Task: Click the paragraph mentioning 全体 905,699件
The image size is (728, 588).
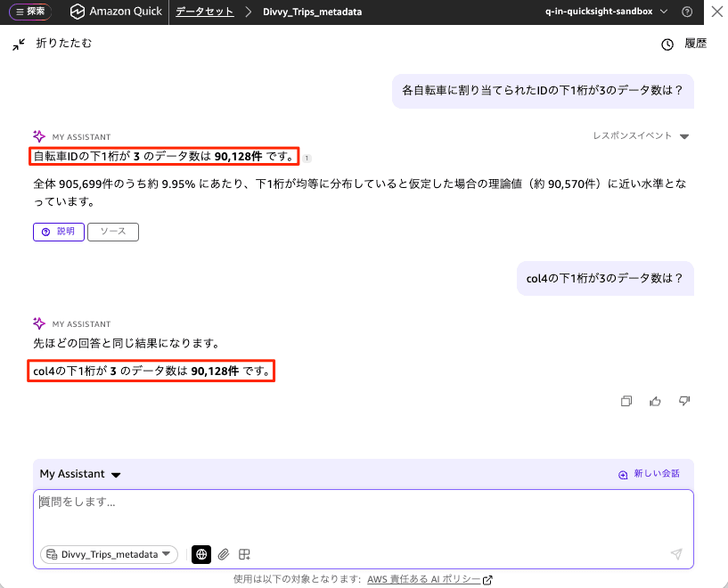Action: [x=360, y=192]
